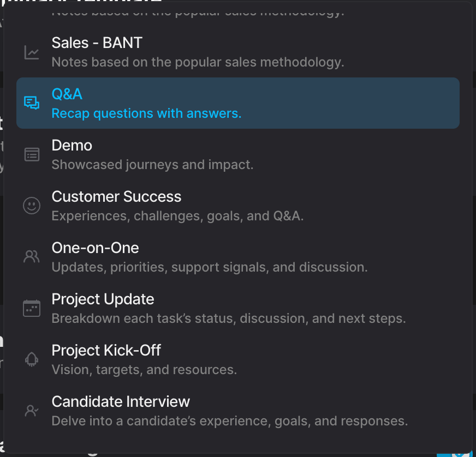Click the chat bubbles icon for Q&A
This screenshot has height=457, width=476.
point(32,103)
